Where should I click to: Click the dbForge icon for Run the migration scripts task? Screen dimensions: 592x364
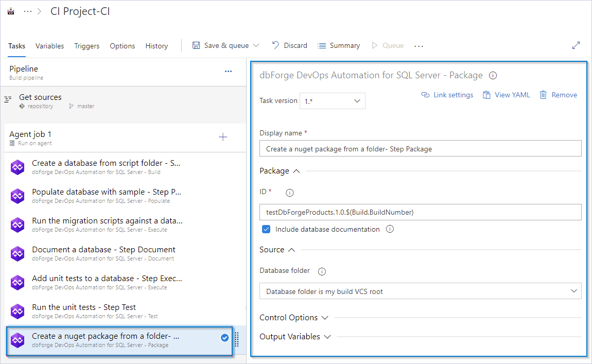coord(18,224)
